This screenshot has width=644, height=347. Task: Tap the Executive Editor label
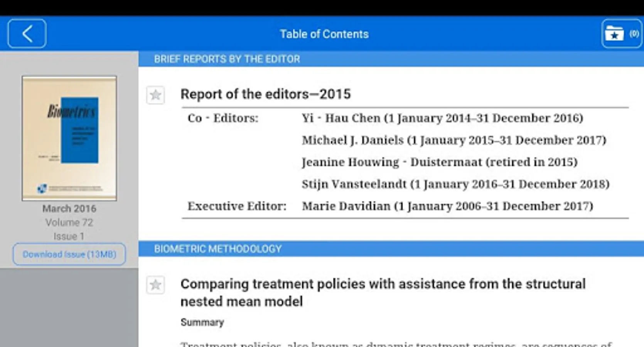tap(237, 206)
